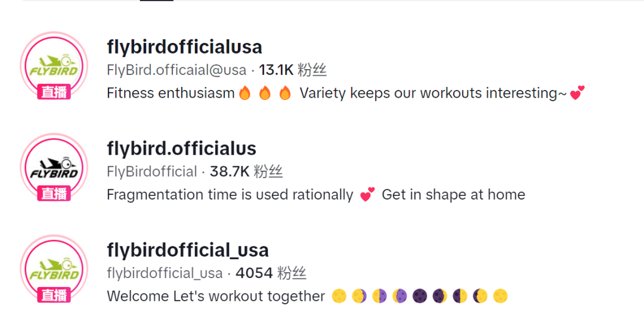This screenshot has height=321, width=644.
Task: Click the nickname FlyBird.officaial@usa
Action: [177, 70]
